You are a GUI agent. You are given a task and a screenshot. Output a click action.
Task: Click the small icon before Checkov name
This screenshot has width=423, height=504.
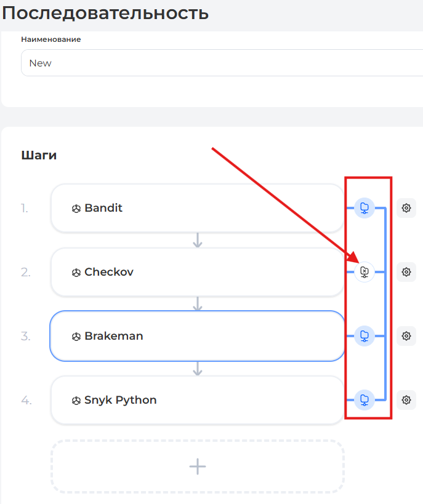tap(76, 273)
